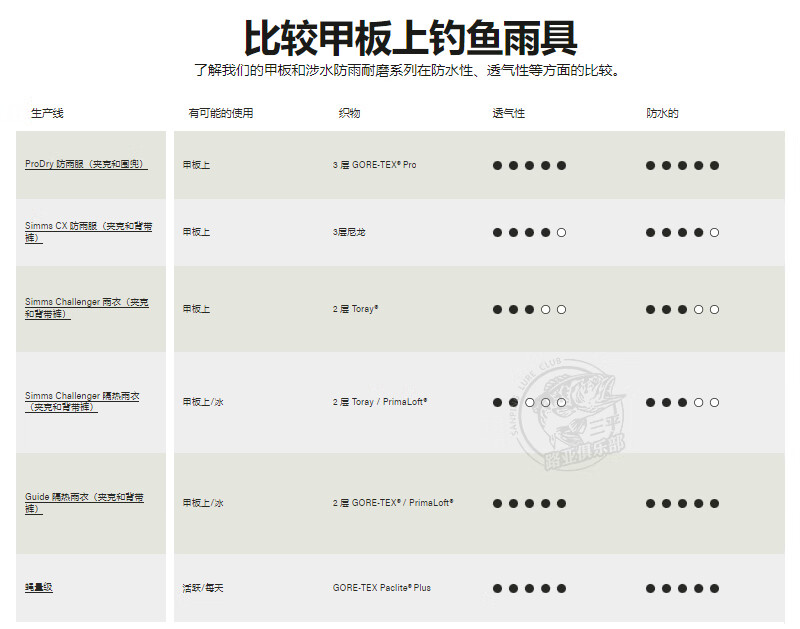Click the 轻量级 row waterproof dot rating

683,588
